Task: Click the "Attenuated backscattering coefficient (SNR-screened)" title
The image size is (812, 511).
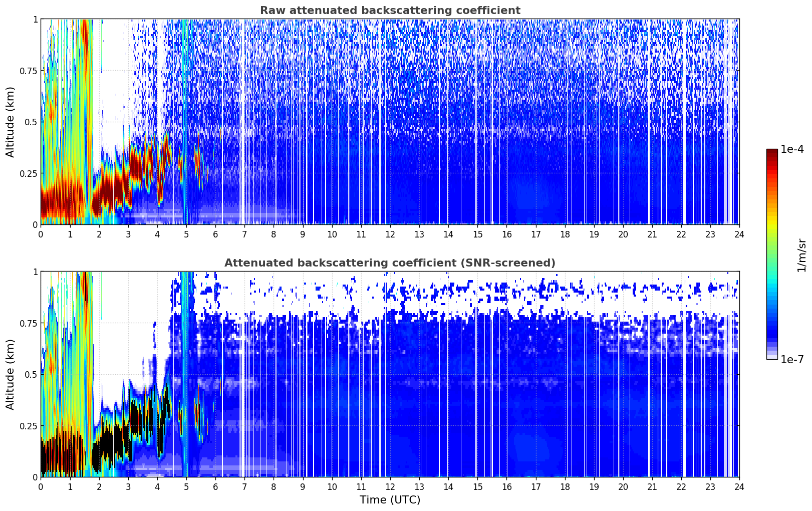Action: (390, 263)
